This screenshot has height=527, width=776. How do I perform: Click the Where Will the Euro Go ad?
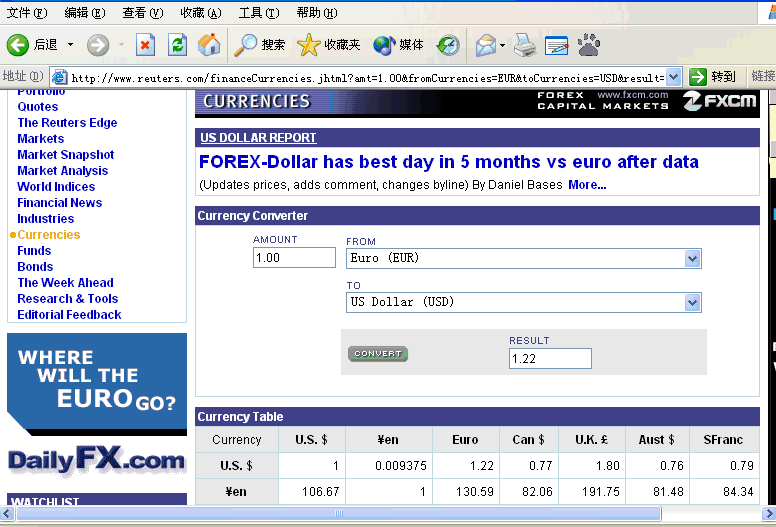click(x=97, y=384)
